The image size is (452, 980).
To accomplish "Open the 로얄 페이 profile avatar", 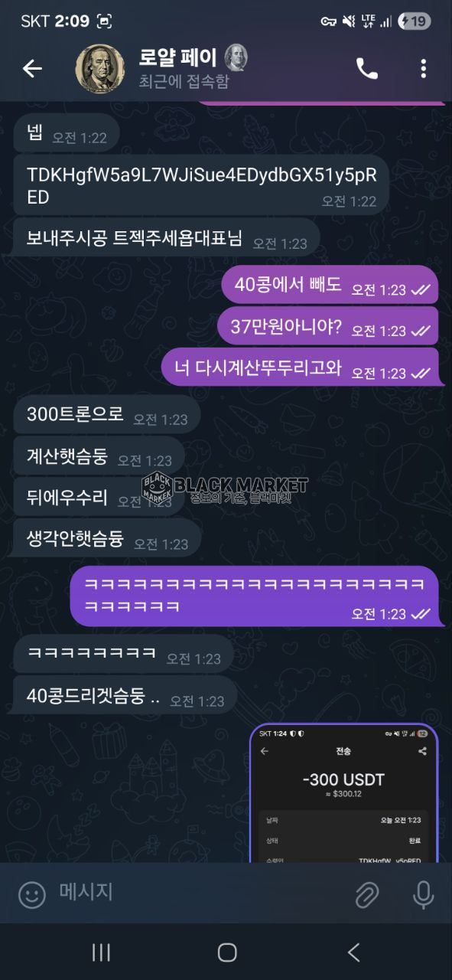I will [x=100, y=68].
